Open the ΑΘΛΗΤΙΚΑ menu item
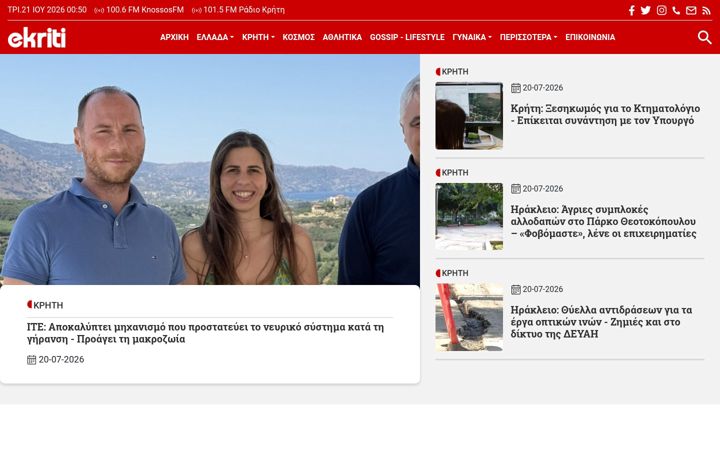This screenshot has height=450, width=720. (x=342, y=37)
